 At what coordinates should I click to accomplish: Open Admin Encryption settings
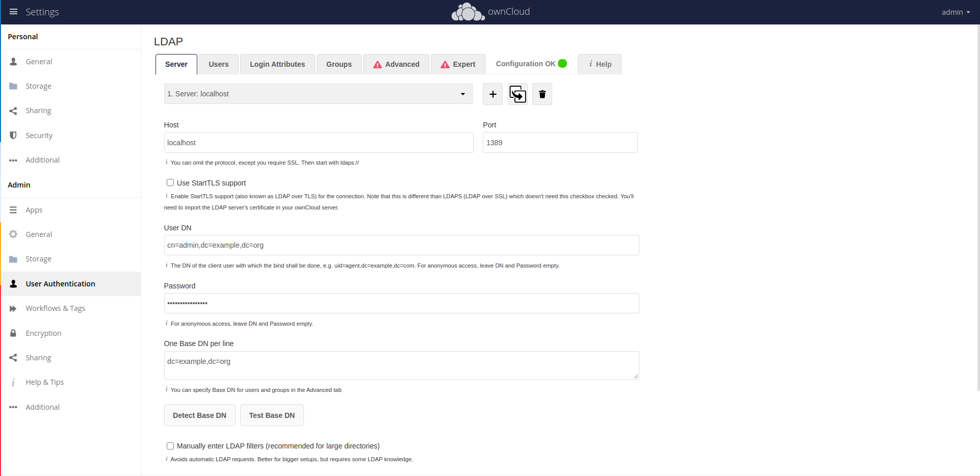coord(71,333)
